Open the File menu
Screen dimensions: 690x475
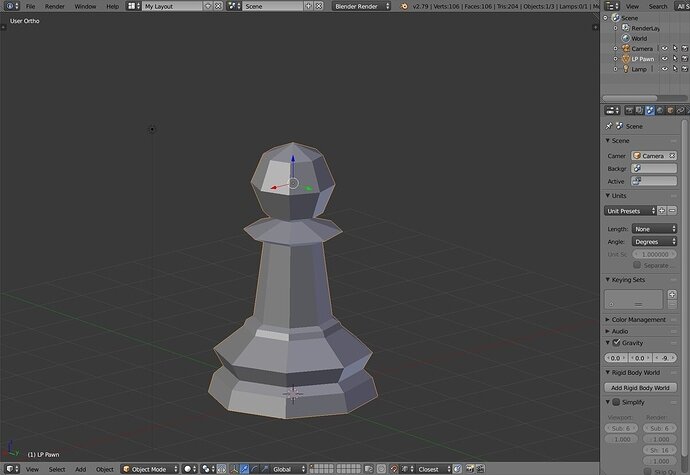(x=30, y=6)
